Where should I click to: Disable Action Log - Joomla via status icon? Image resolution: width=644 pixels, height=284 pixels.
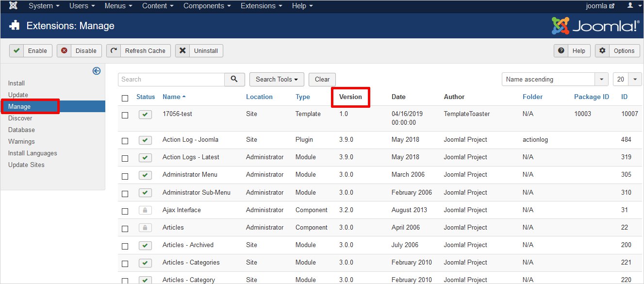coord(145,140)
